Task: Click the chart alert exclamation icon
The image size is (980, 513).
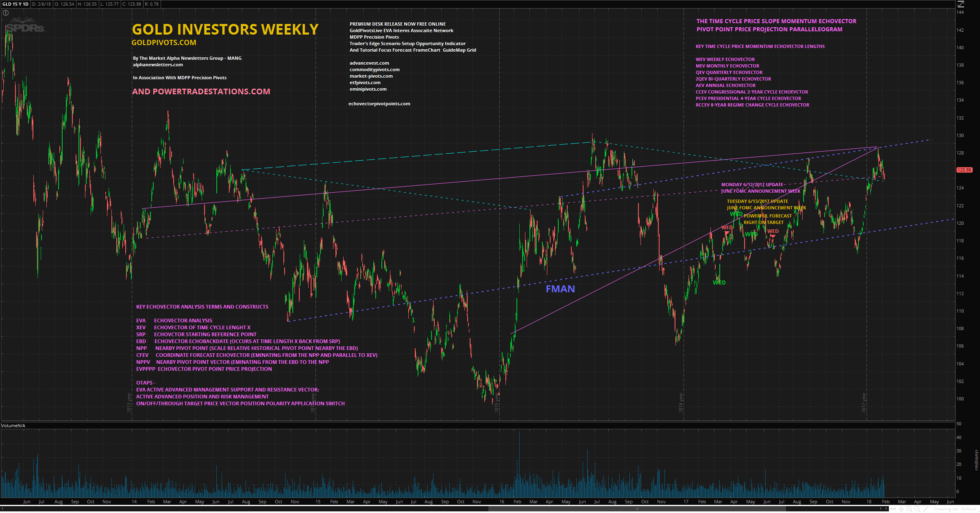Action: pyautogui.click(x=6, y=13)
